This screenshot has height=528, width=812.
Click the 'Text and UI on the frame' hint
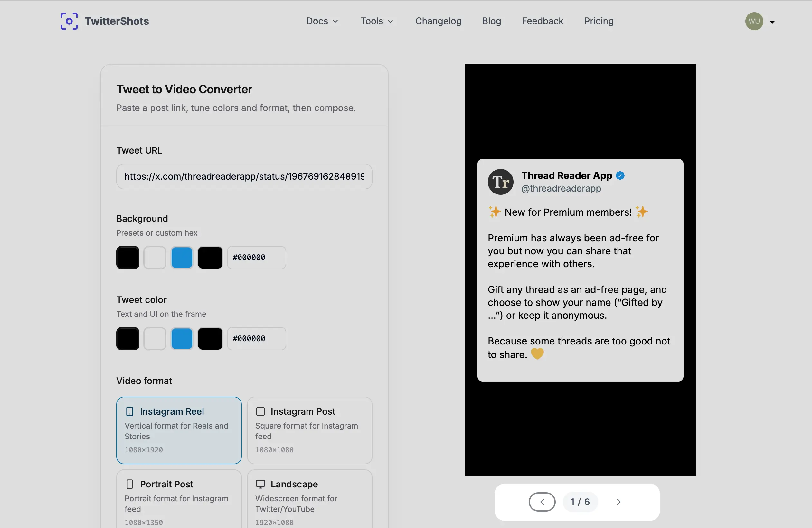point(161,314)
